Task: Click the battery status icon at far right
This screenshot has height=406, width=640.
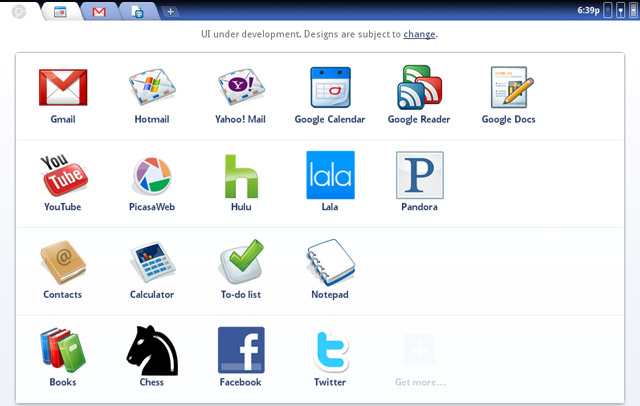Action: click(633, 10)
